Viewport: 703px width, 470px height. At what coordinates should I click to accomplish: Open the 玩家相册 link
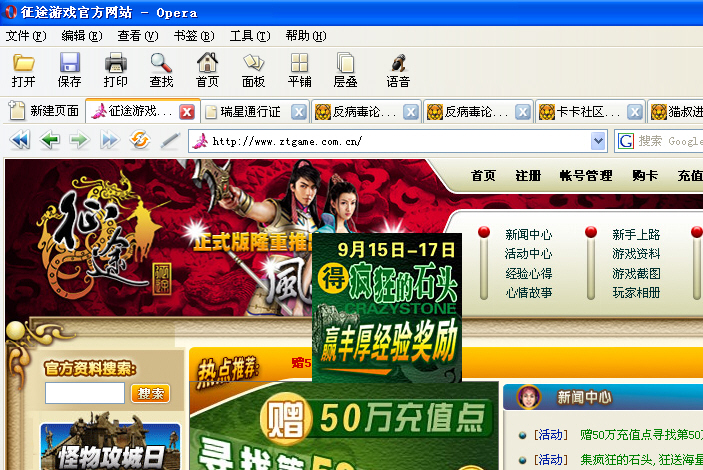tap(636, 293)
